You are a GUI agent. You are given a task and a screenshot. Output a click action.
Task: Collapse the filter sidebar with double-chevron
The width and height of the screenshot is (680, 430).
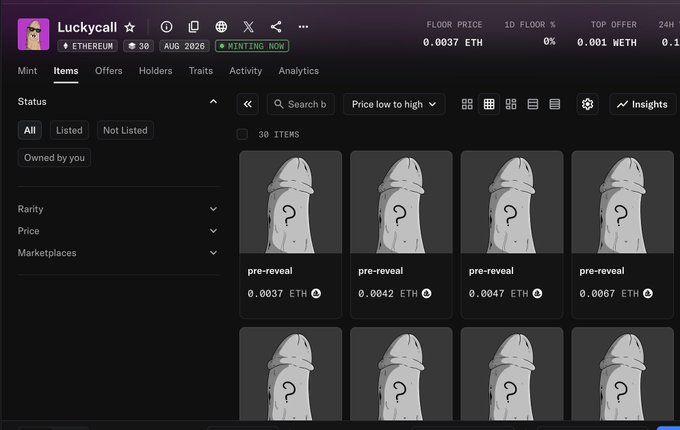pyautogui.click(x=248, y=104)
